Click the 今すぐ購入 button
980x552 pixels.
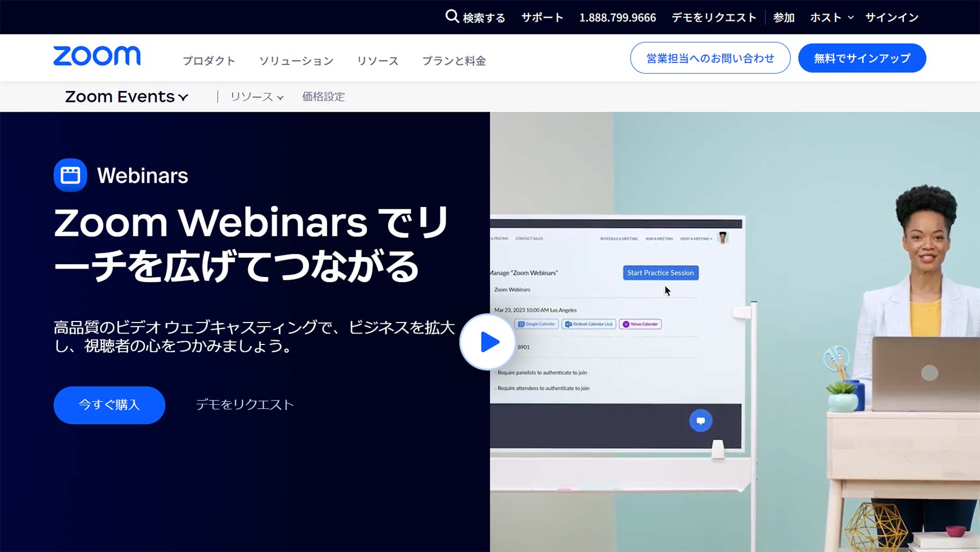(x=109, y=405)
